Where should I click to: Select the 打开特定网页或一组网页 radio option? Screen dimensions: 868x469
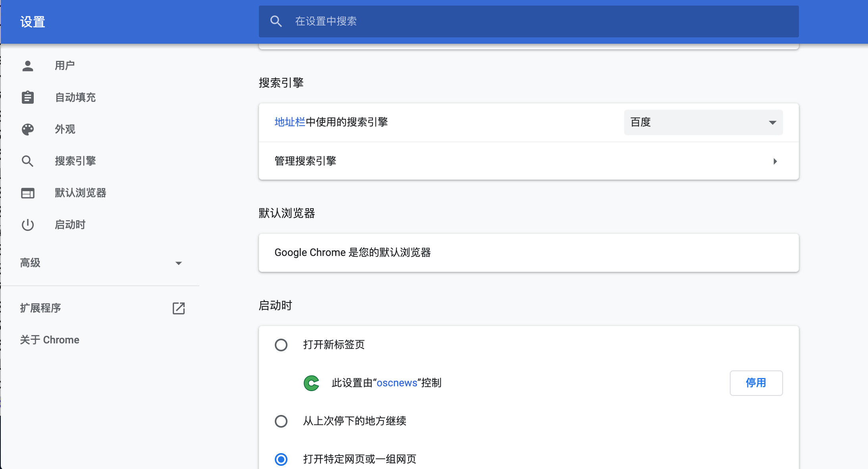click(281, 459)
